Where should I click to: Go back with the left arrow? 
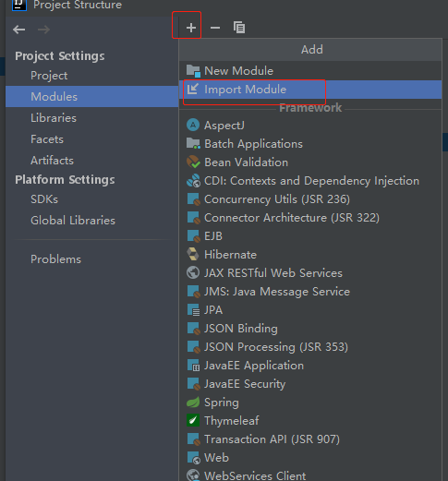19,30
